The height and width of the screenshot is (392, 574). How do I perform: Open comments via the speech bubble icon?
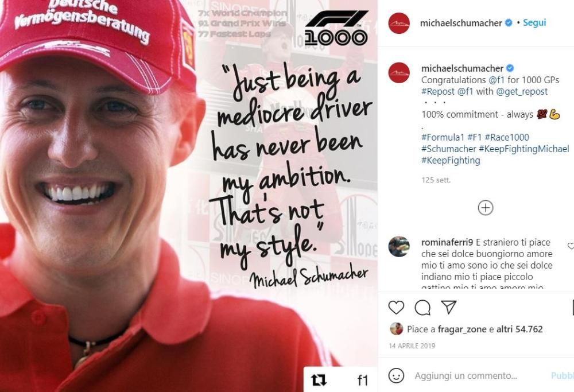pyautogui.click(x=422, y=308)
